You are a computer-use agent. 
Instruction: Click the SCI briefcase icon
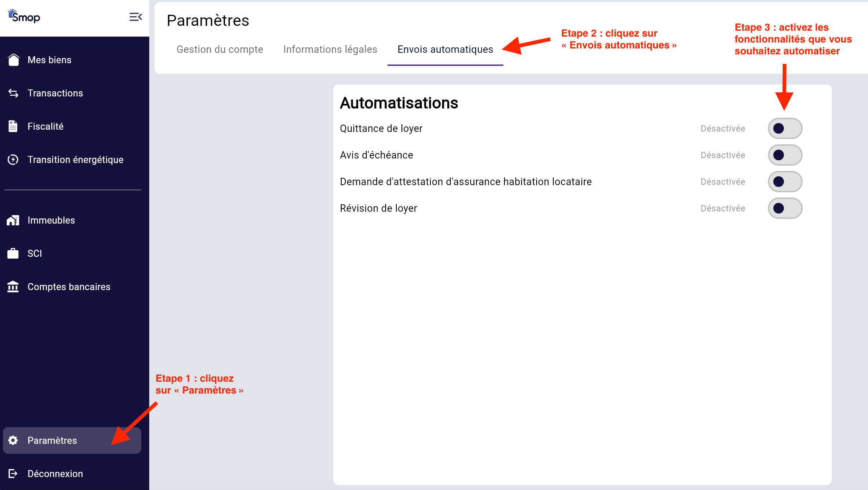pyautogui.click(x=13, y=253)
